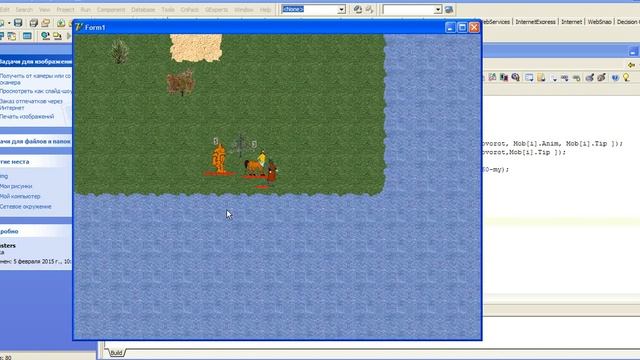The width and height of the screenshot is (640, 360).
Task: Click the Open Project folder icon
Action: click(45, 23)
